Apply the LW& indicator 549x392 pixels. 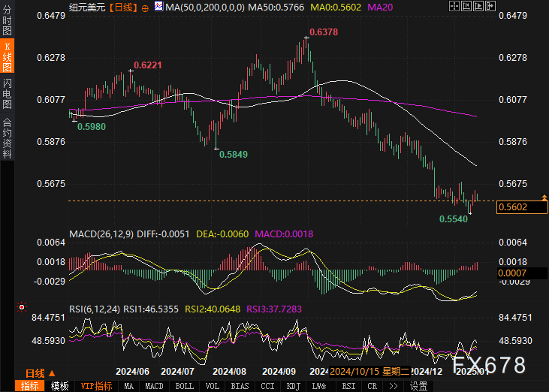319,386
